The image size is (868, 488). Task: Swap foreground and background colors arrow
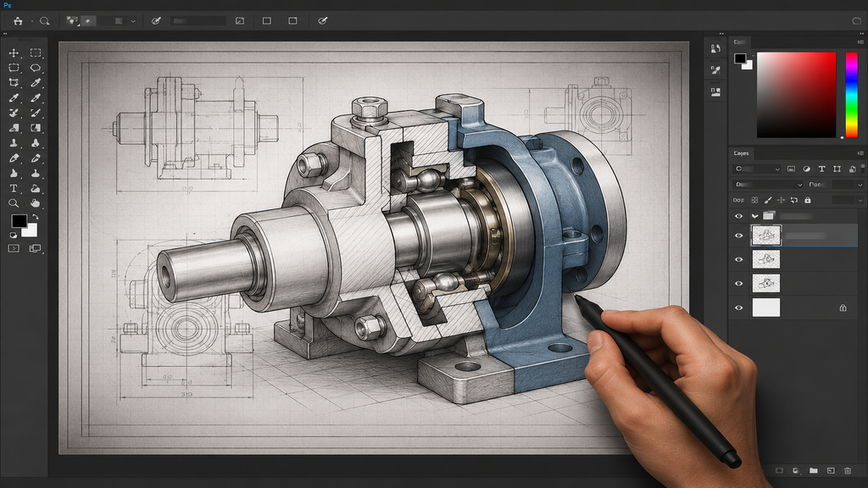coord(36,217)
